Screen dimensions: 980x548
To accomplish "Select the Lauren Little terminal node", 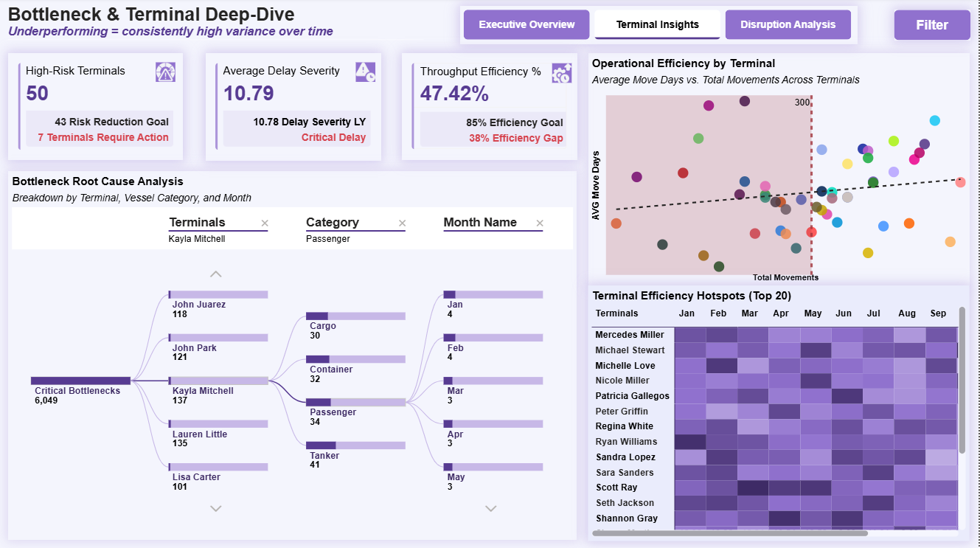I will pos(218,424).
